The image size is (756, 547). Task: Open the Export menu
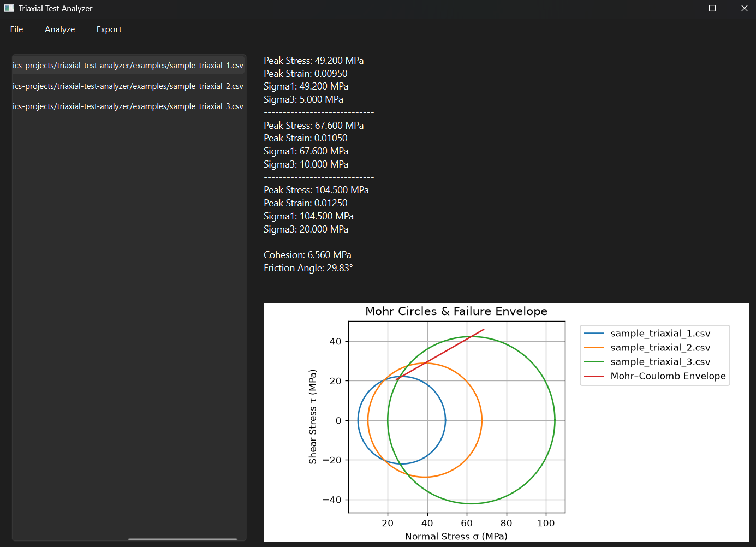(109, 29)
